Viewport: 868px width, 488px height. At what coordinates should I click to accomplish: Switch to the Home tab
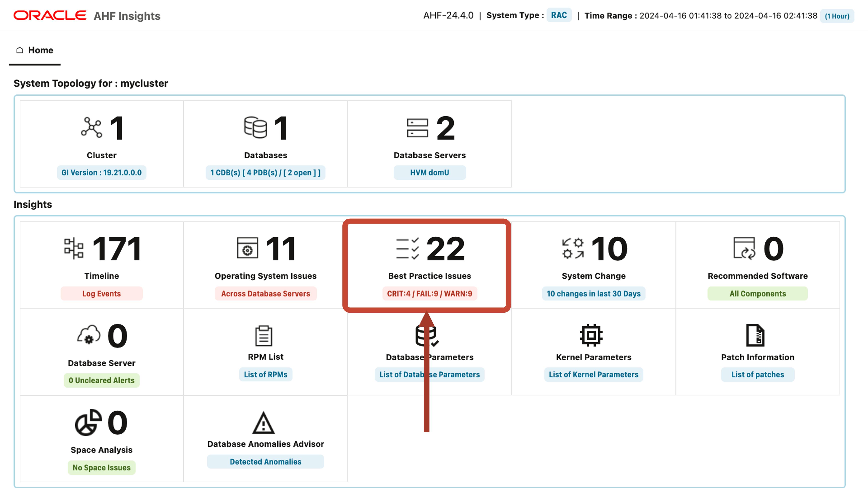pos(35,50)
